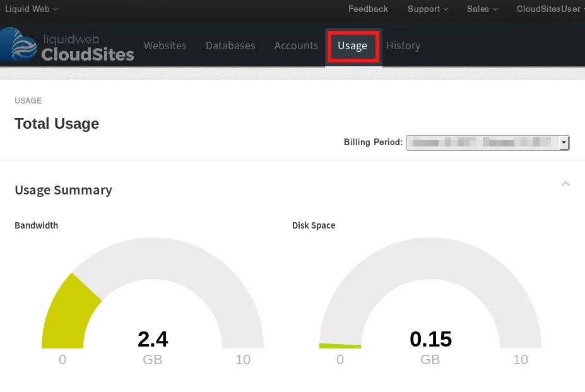Select the highlighted Usage navigation item
This screenshot has width=585, height=392.
[x=352, y=45]
